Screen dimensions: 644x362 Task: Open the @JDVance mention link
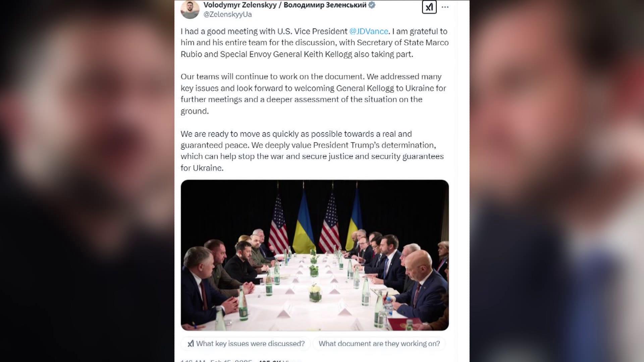pos(369,32)
